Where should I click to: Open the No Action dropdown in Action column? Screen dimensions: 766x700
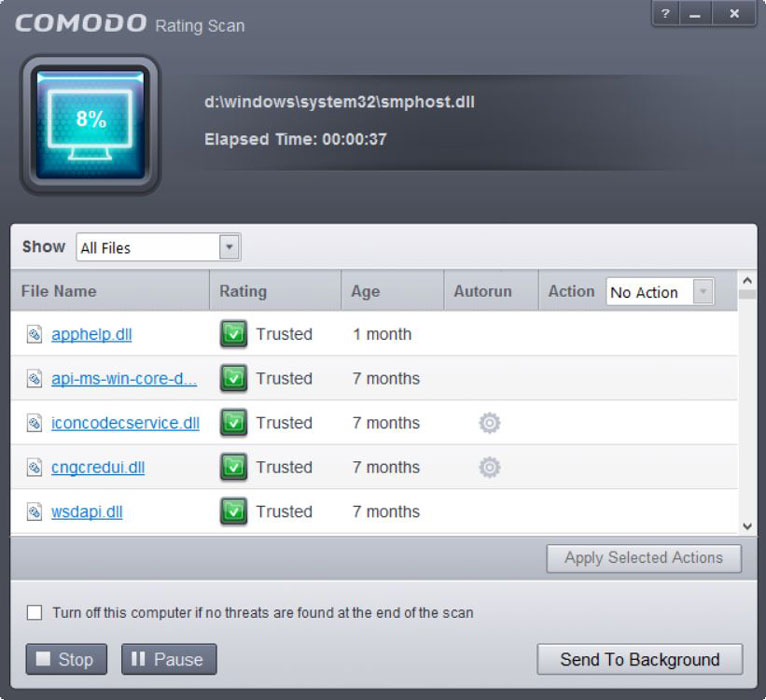(x=660, y=292)
